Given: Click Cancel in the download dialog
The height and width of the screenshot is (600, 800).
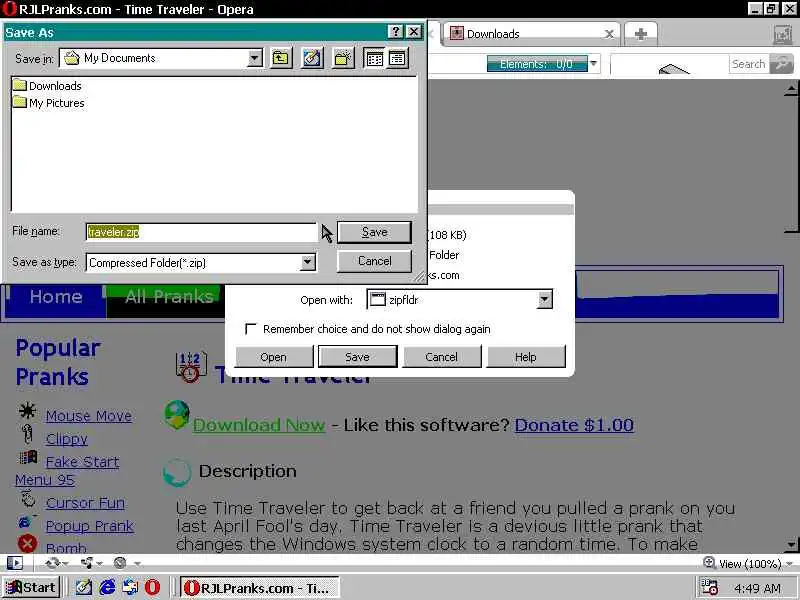Looking at the screenshot, I should coord(441,357).
